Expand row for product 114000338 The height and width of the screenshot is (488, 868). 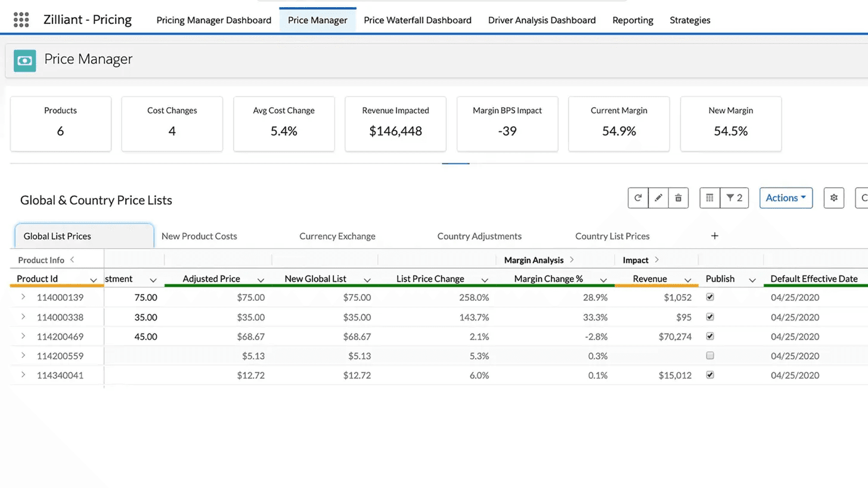(x=23, y=317)
